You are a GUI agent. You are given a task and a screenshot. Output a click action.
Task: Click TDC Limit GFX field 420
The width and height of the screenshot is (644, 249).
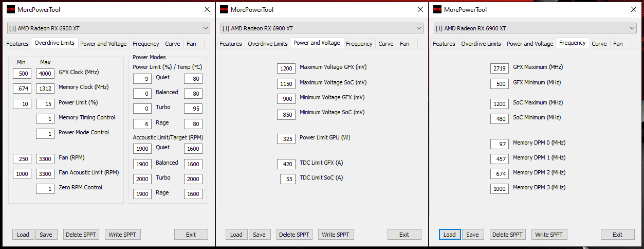[x=286, y=164]
